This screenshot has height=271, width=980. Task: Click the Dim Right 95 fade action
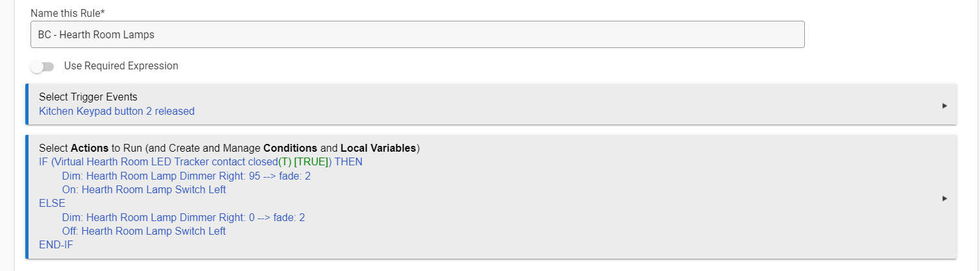[186, 176]
